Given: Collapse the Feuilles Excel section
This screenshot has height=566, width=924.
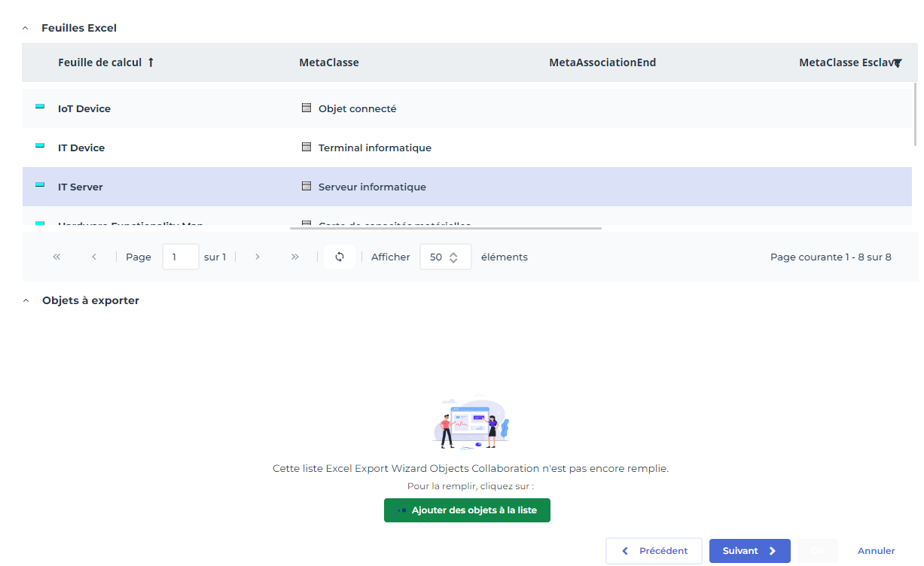Looking at the screenshot, I should 26,28.
